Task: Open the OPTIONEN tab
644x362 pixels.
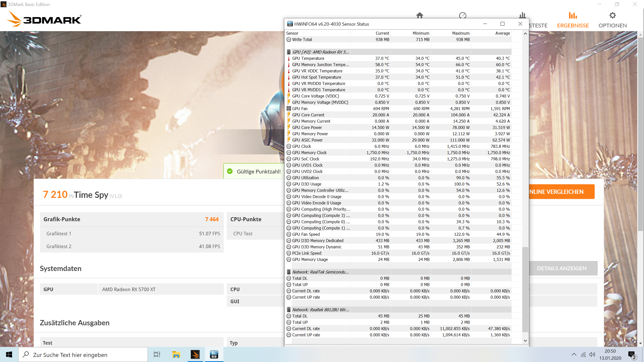Action: 613,25
